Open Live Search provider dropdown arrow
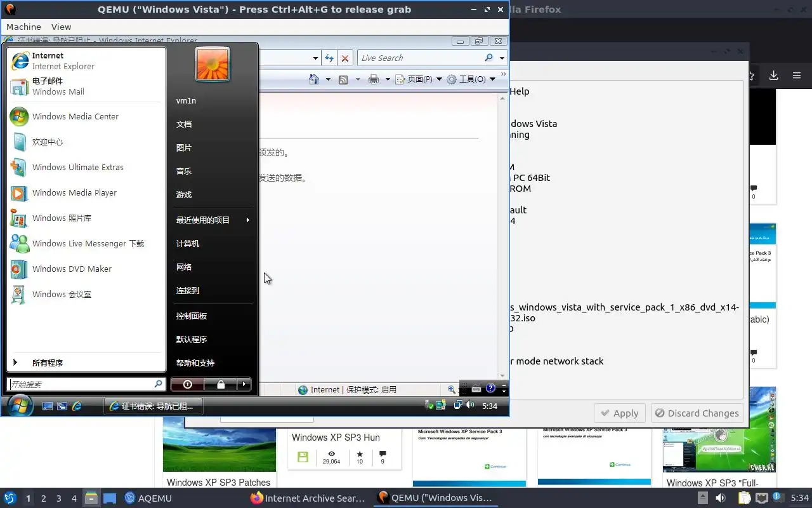 [x=502, y=58]
